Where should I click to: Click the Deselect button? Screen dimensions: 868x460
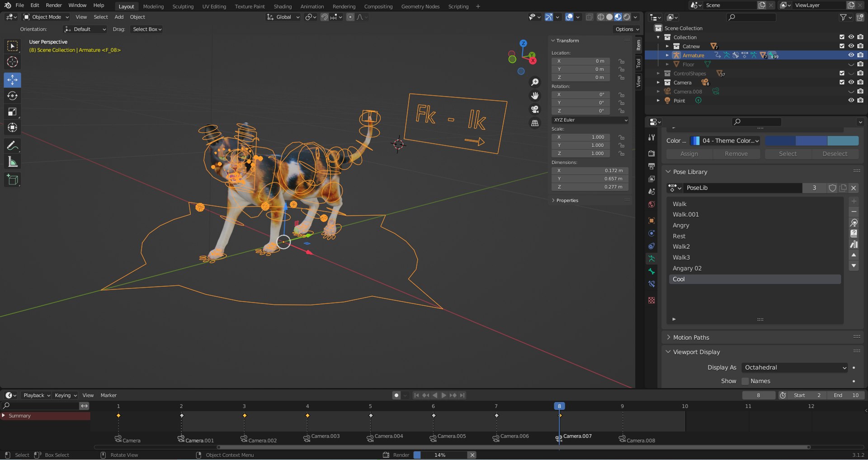click(835, 154)
